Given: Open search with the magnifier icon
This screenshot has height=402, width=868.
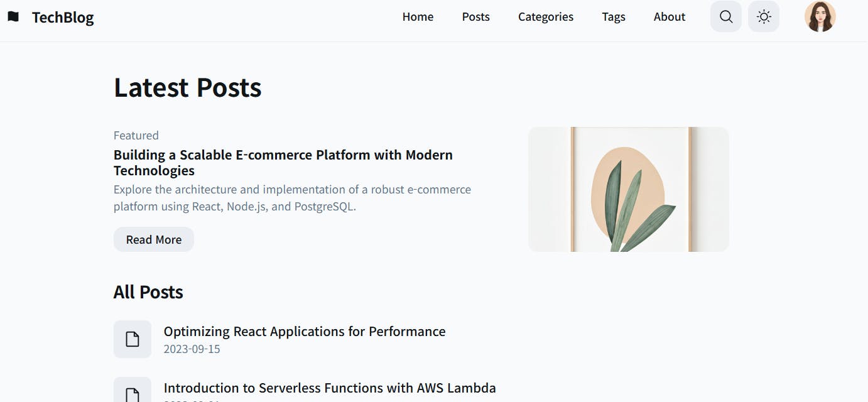Looking at the screenshot, I should [x=726, y=17].
